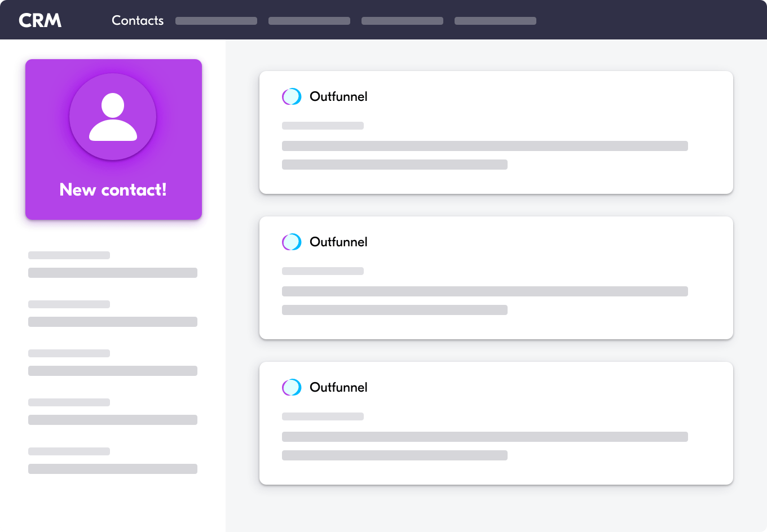Image resolution: width=767 pixels, height=532 pixels.
Task: Click the long text line in bottom card
Action: 484,437
